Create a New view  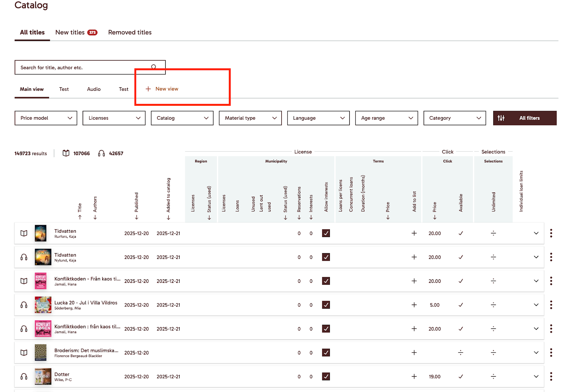(162, 89)
